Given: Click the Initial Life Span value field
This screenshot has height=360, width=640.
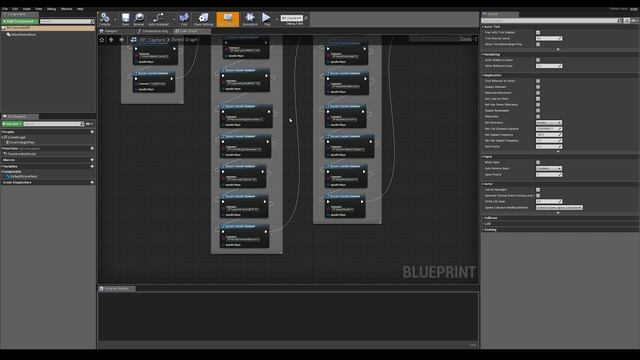Looking at the screenshot, I should click(549, 202).
